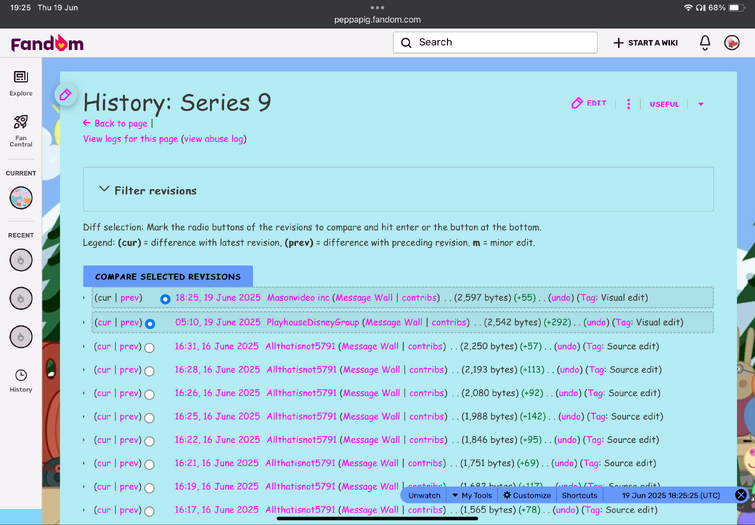Click the EDIT button by title

(588, 103)
